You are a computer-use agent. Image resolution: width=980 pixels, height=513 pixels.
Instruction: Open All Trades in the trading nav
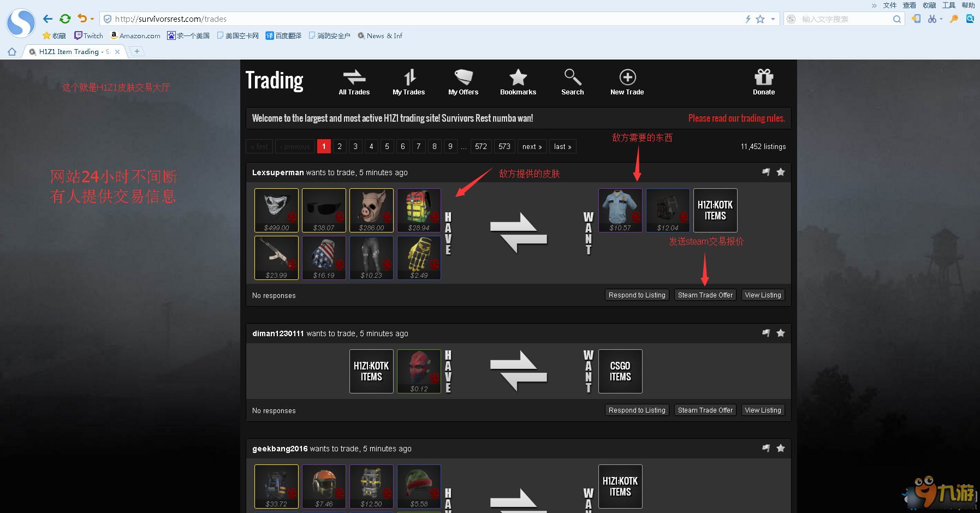point(354,82)
